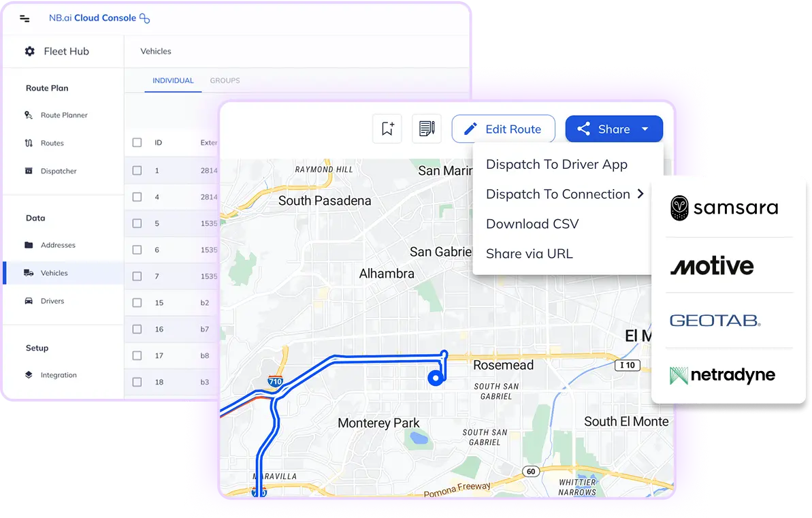Check the box for vehicle ID 5

click(137, 223)
